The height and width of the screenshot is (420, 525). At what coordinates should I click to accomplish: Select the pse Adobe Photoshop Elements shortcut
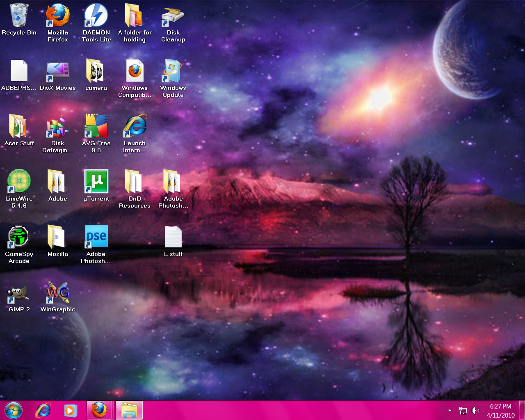[x=96, y=237]
